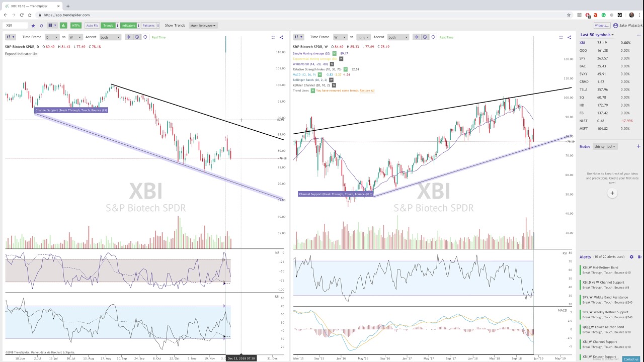Click the Contact us button

coord(630,359)
